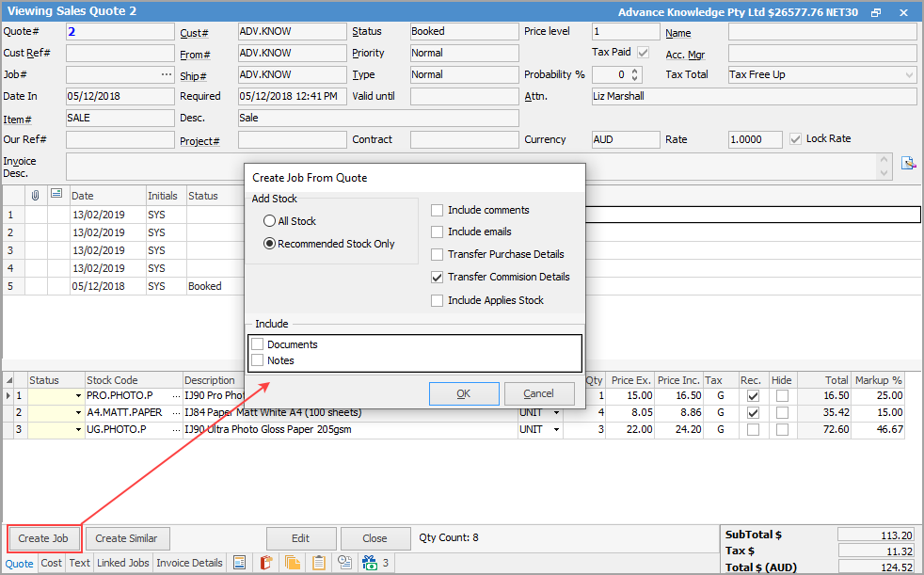Viewport: 924px width, 575px height.
Task: Open the document view icon after Invoice Details
Action: tap(240, 563)
